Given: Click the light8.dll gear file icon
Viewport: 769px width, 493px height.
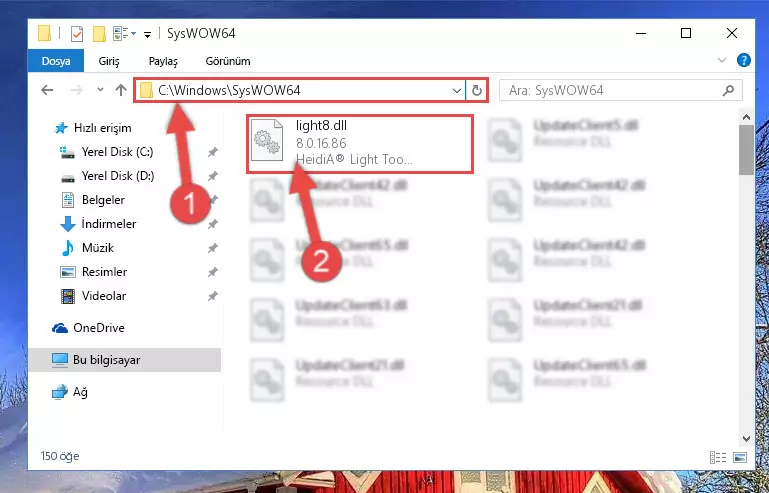Looking at the screenshot, I should click(267, 140).
